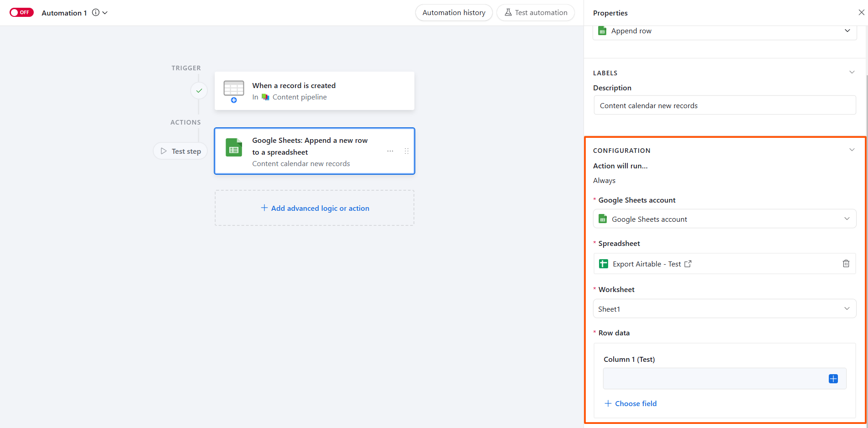Click the green sheets icon by Export Airtable
This screenshot has width=868, height=428.
coord(604,264)
